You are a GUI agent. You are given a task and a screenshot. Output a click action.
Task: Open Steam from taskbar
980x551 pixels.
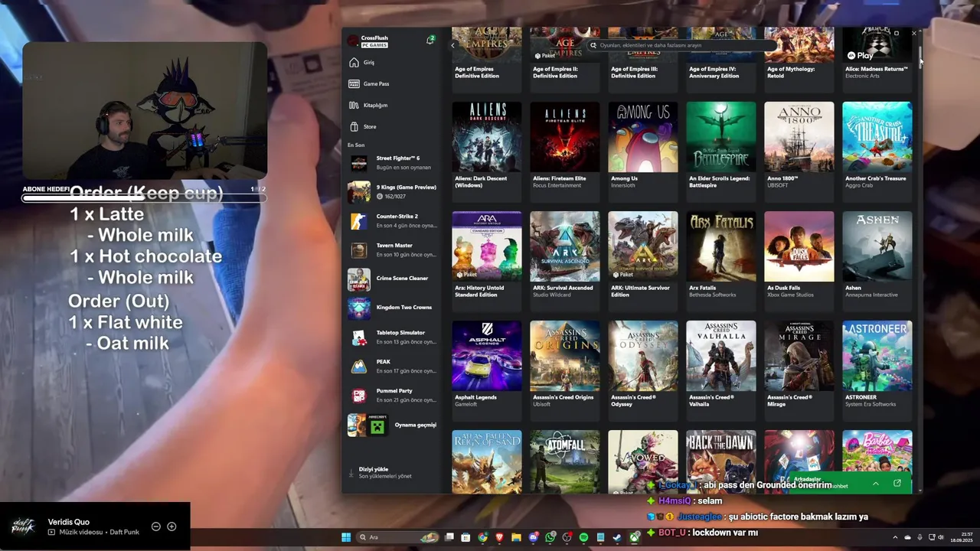[x=617, y=537]
